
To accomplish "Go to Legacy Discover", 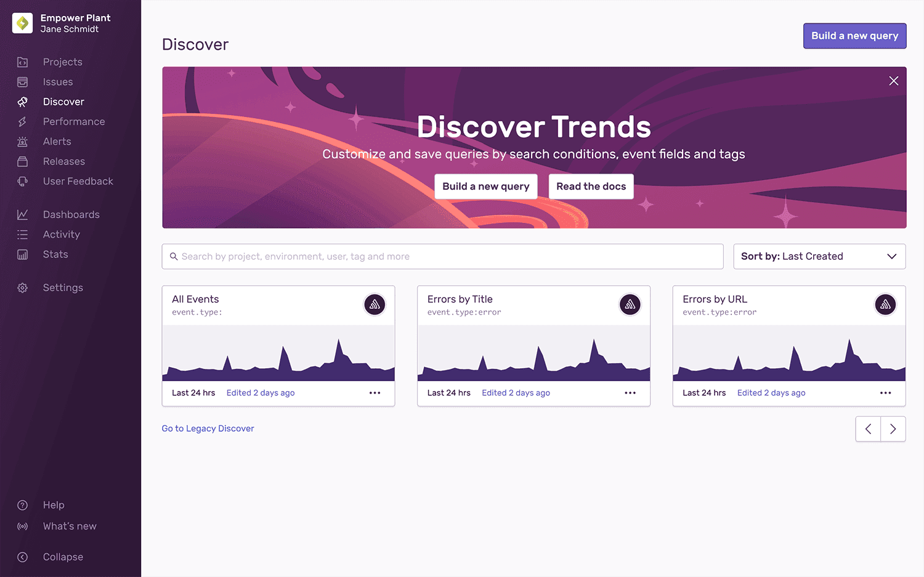I will pos(208,428).
